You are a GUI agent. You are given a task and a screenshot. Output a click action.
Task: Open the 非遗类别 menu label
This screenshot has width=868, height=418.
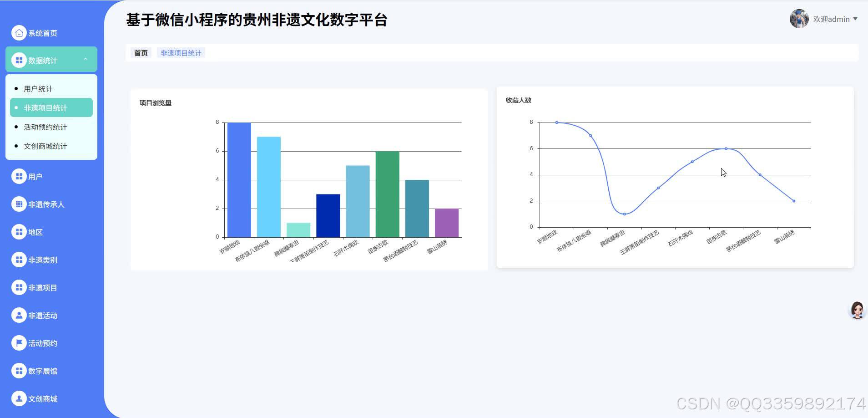pos(43,260)
